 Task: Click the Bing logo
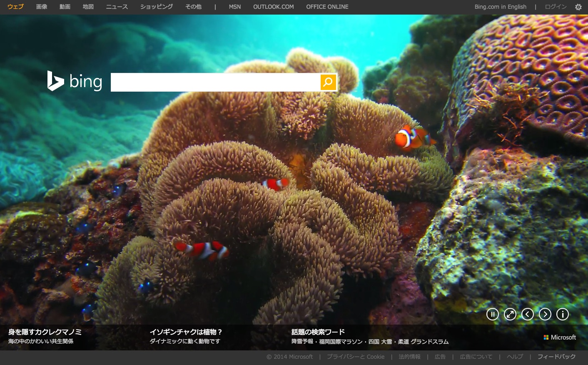point(75,81)
